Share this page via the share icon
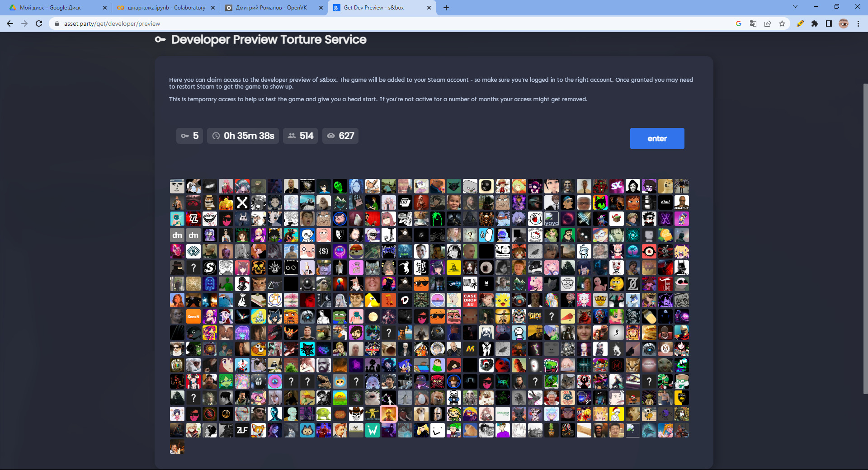This screenshot has height=470, width=868. point(768,23)
